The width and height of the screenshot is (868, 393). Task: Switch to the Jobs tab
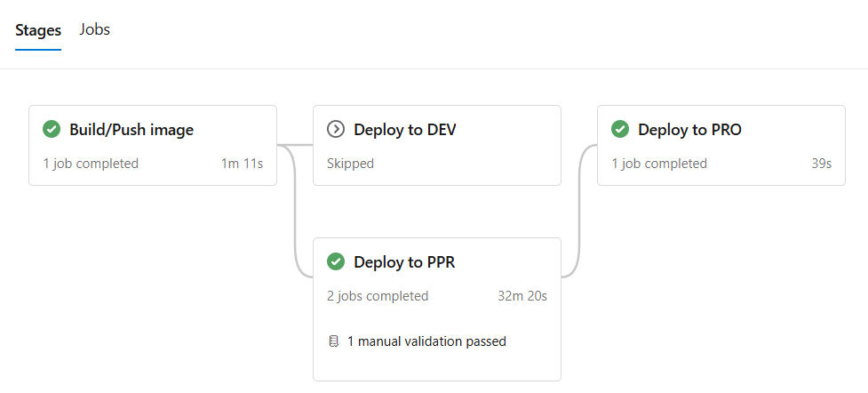94,29
